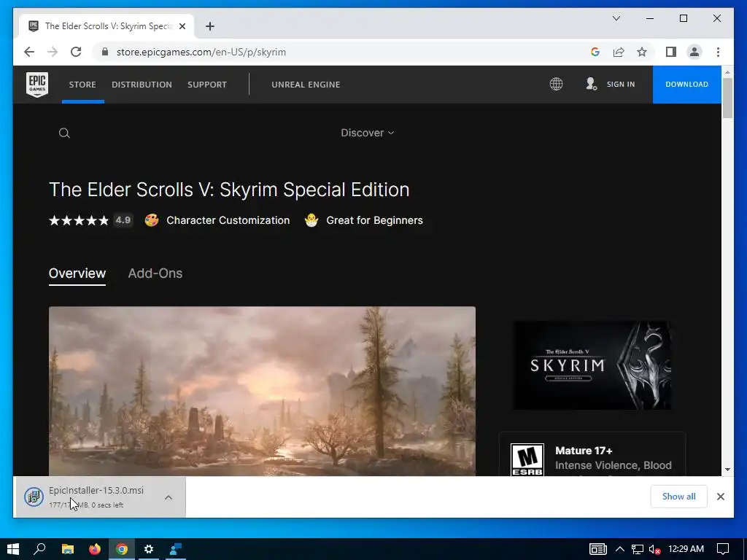
Task: Click the scrollbar up arrow
Action: click(x=727, y=71)
